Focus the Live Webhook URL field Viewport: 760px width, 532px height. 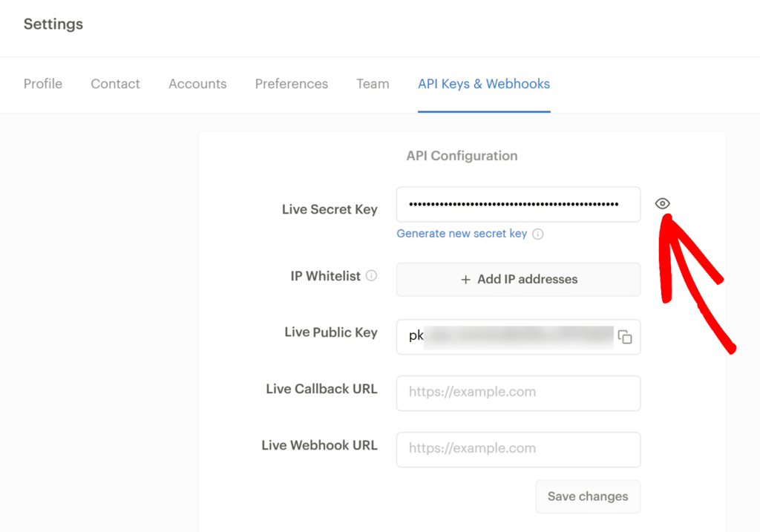pyautogui.click(x=518, y=450)
